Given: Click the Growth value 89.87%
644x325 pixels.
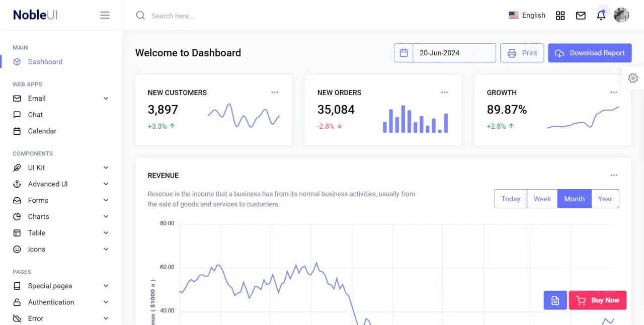Looking at the screenshot, I should [507, 110].
